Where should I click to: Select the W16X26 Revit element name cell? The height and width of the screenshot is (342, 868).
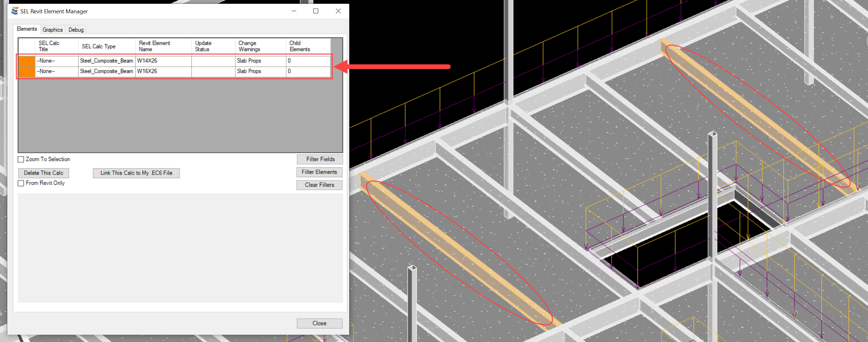click(x=163, y=71)
